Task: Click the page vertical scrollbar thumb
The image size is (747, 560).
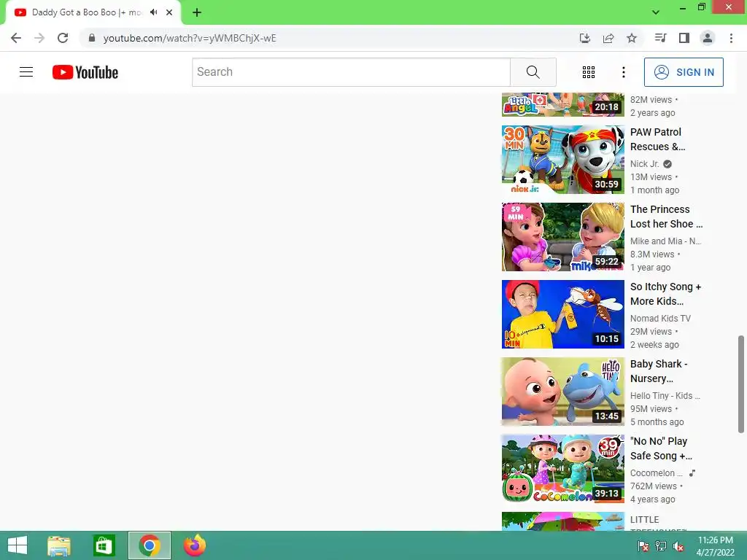Action: 741,384
